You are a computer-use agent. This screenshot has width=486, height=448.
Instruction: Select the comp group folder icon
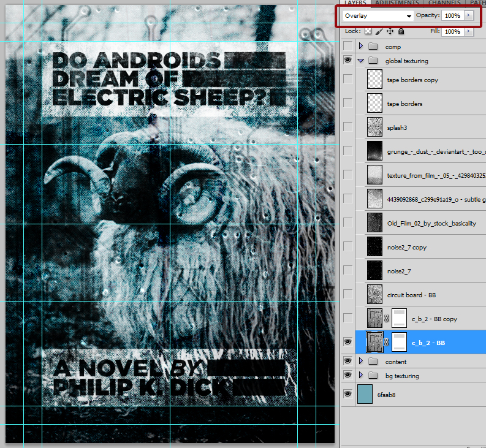point(373,46)
